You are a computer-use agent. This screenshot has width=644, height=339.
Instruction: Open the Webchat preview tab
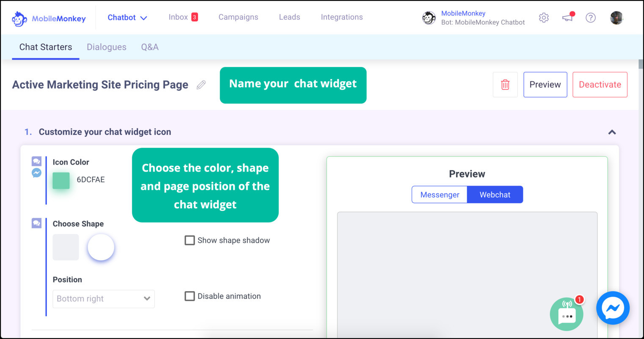[x=495, y=194]
